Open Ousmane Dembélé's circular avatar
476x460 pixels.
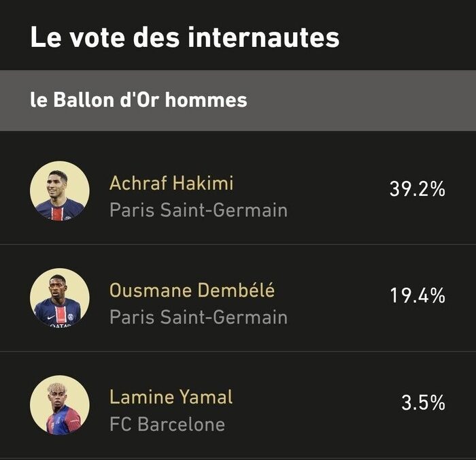click(x=60, y=297)
